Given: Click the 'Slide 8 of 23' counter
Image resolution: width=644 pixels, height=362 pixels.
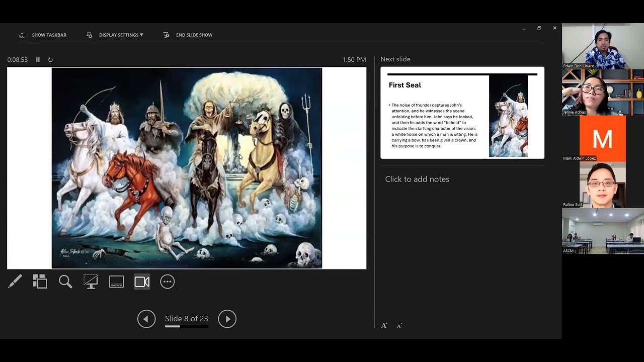Looking at the screenshot, I should (187, 318).
